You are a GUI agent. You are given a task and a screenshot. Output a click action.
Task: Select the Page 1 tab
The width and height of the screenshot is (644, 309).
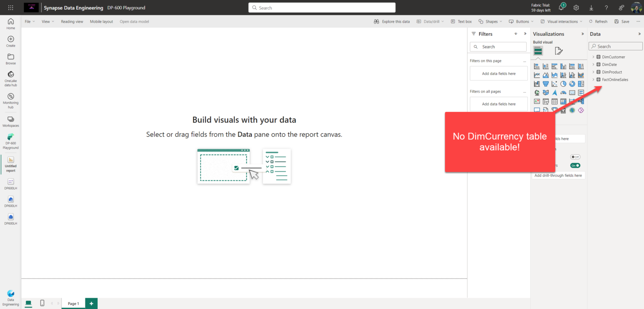(x=73, y=303)
